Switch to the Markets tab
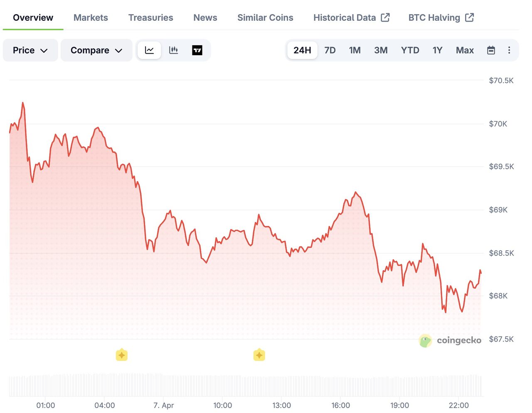 pyautogui.click(x=91, y=17)
